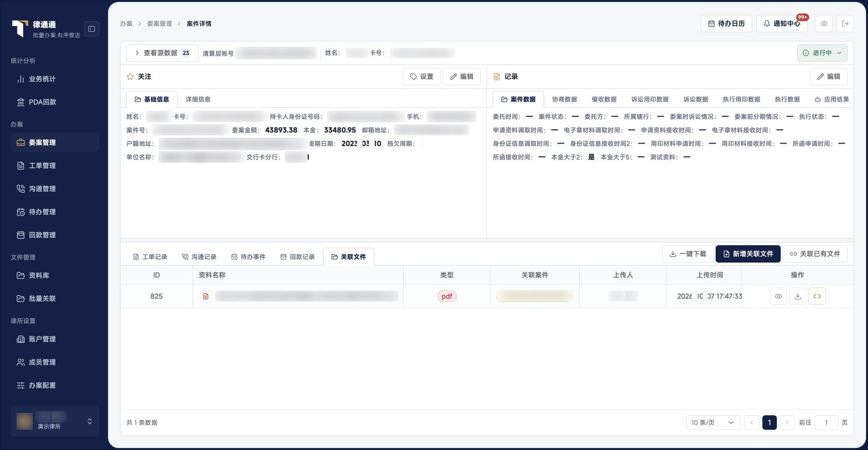
Task: Open the 应用结果 tab
Action: tap(832, 99)
